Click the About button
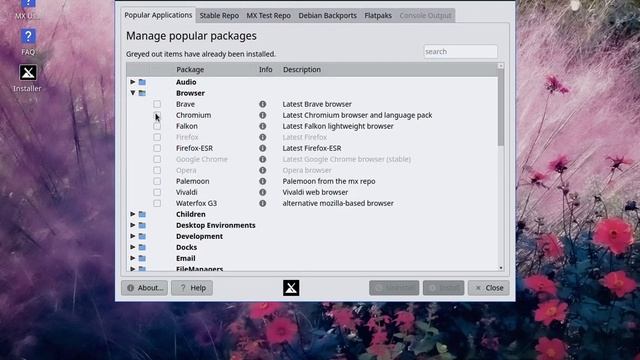 pos(144,288)
